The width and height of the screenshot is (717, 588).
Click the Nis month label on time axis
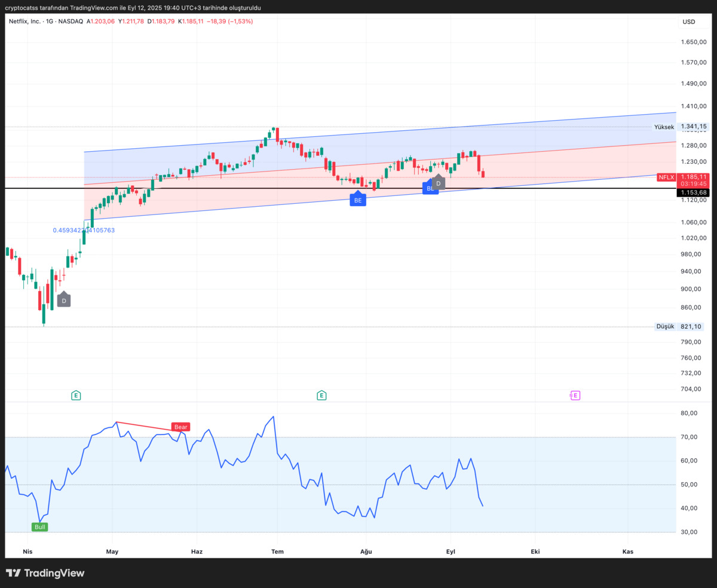click(27, 552)
